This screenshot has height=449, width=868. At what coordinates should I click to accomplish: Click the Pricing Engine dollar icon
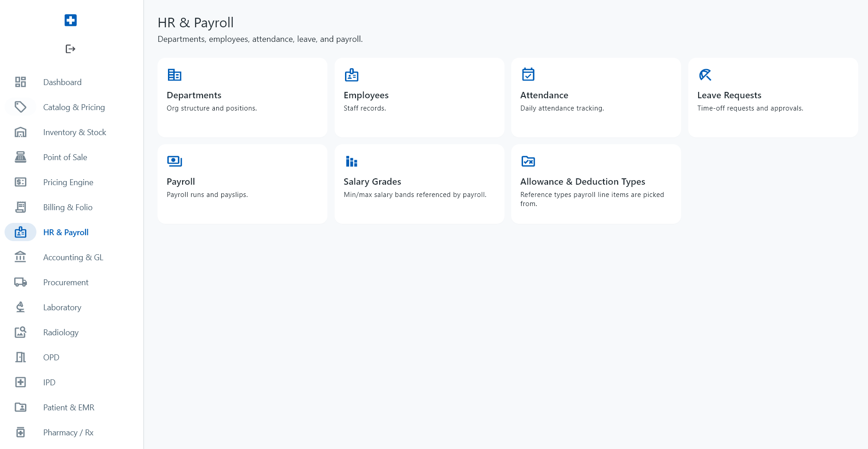[x=20, y=182]
